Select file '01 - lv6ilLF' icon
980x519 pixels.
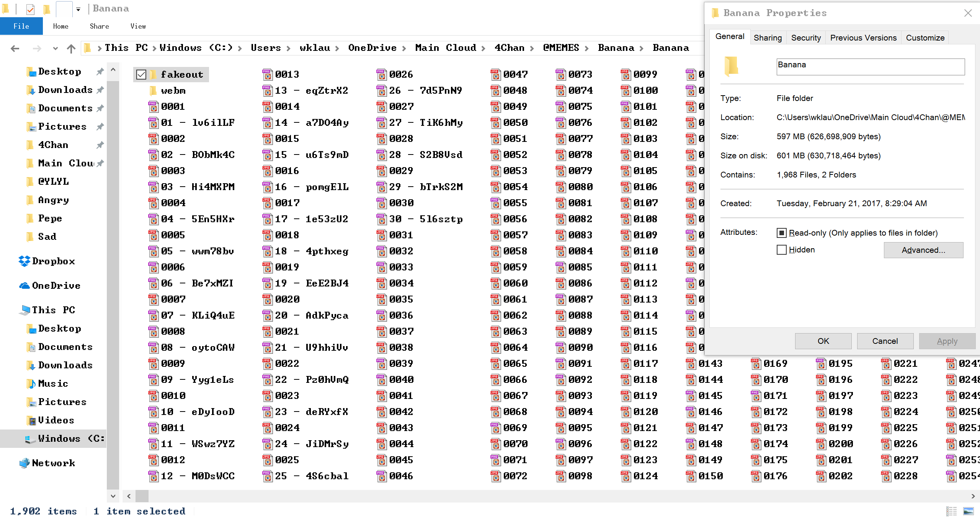tap(153, 123)
